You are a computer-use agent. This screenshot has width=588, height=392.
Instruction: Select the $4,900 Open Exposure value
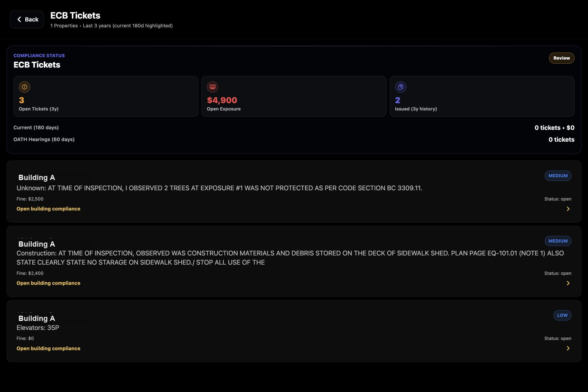(x=222, y=100)
